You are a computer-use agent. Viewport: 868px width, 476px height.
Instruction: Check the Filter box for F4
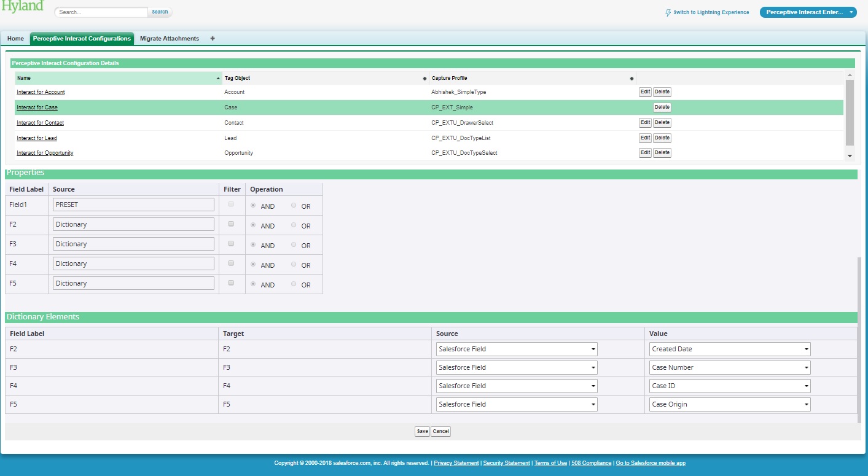[x=231, y=263]
